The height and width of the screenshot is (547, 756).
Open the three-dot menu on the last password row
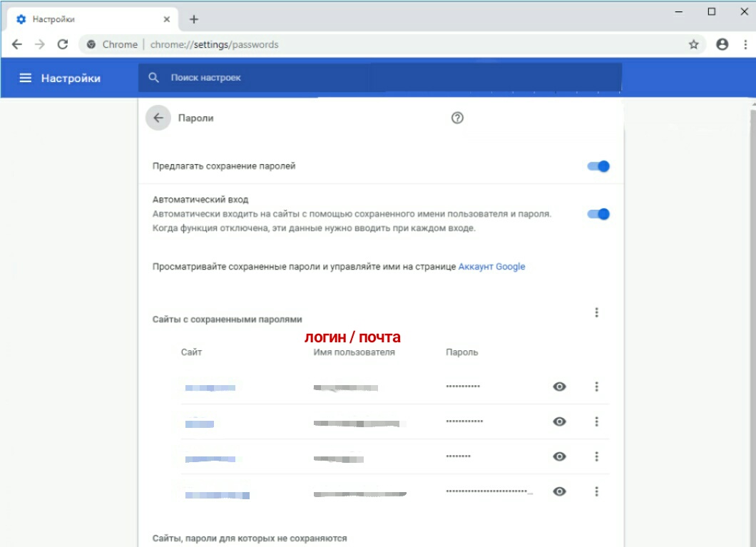point(596,491)
